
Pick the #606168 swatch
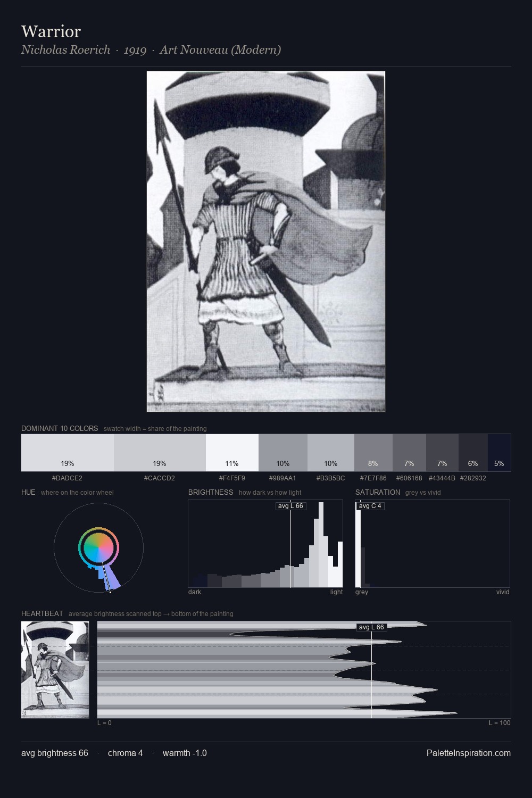tap(409, 453)
